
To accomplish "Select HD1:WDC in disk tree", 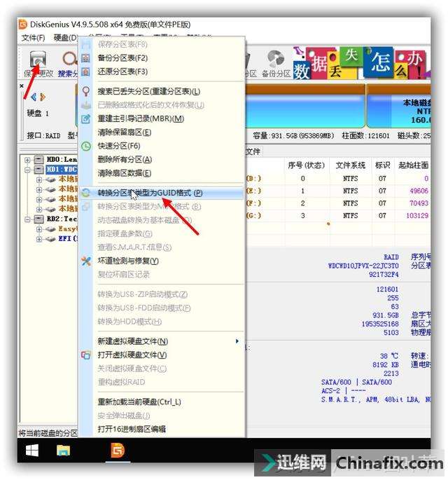I will pyautogui.click(x=62, y=170).
